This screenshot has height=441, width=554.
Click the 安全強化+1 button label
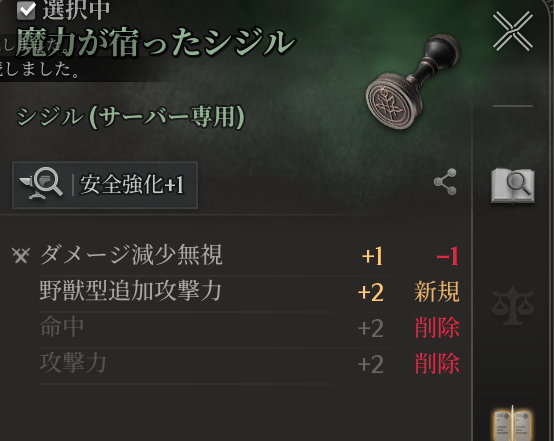coord(132,184)
